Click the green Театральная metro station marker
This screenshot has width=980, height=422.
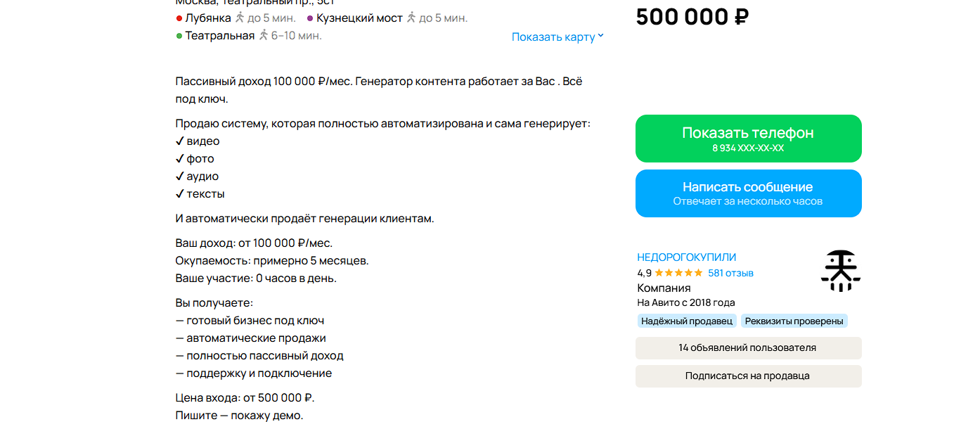[179, 36]
